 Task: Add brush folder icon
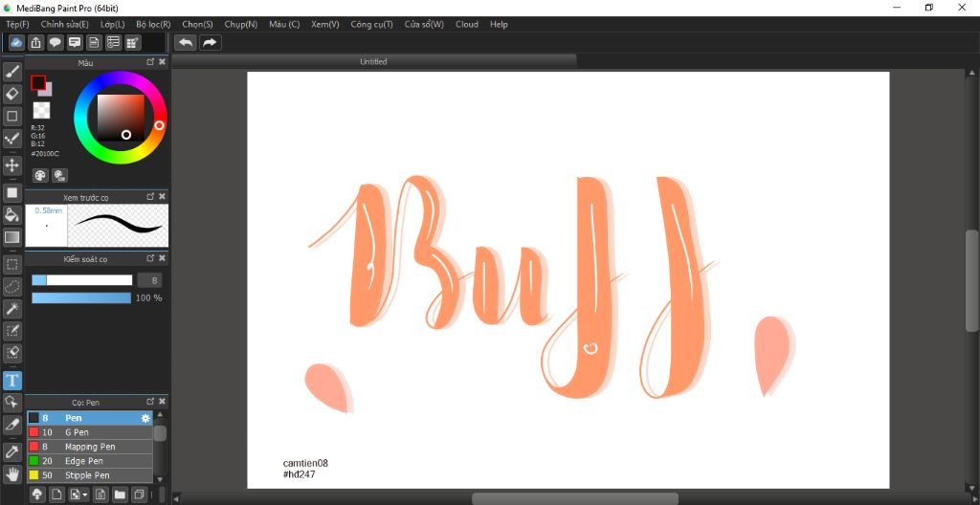120,494
